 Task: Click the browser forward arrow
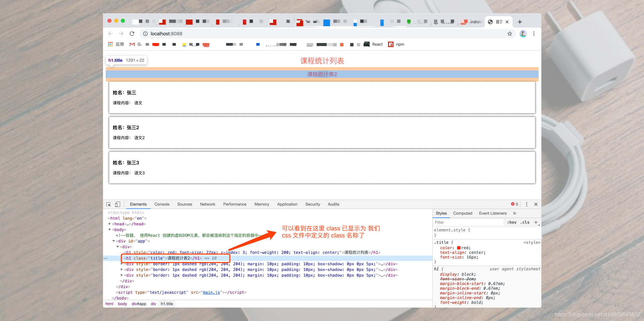tap(121, 34)
